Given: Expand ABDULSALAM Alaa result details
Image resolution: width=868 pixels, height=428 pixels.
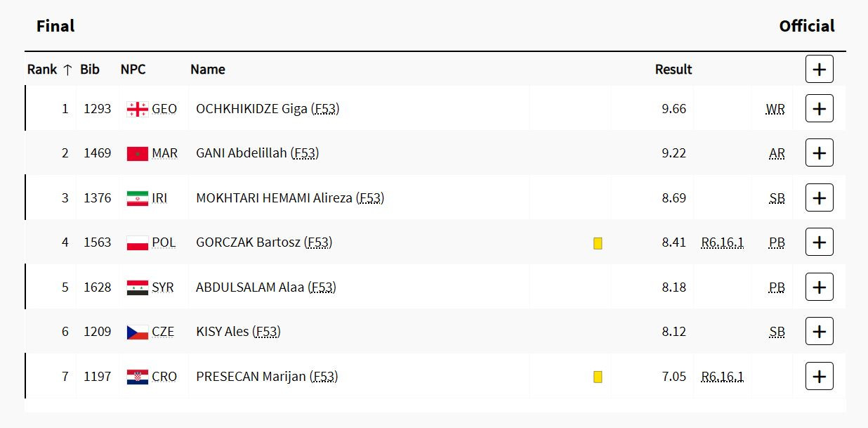Looking at the screenshot, I should click(819, 287).
